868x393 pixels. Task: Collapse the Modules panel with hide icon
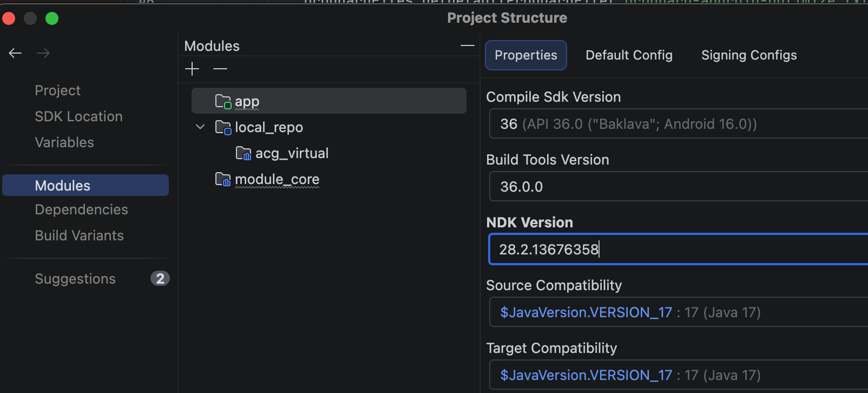point(468,45)
